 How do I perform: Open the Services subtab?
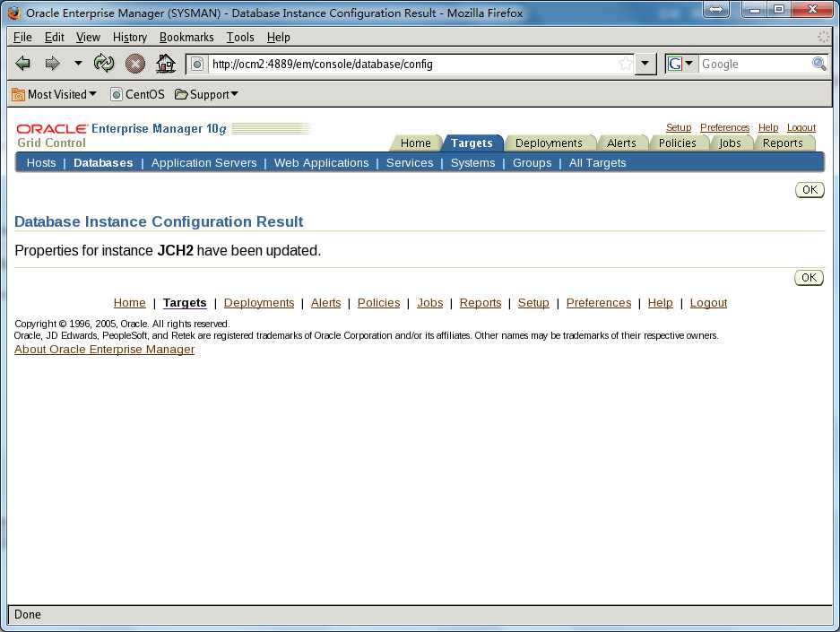tap(410, 163)
